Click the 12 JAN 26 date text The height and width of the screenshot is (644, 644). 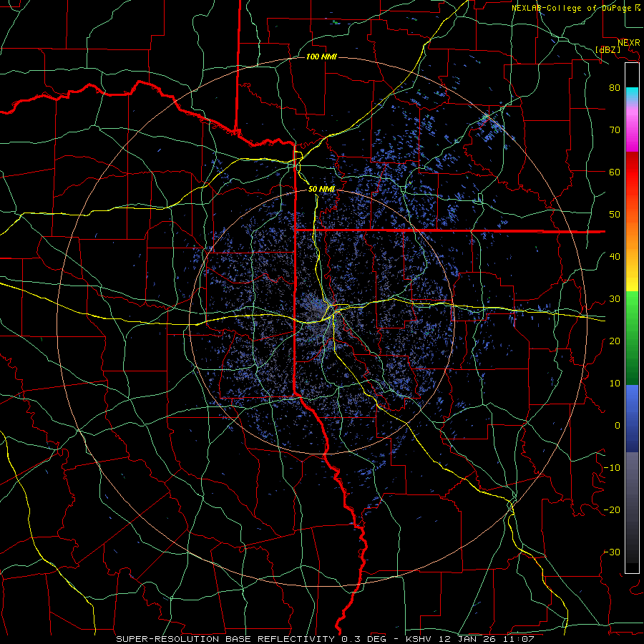coord(467,639)
